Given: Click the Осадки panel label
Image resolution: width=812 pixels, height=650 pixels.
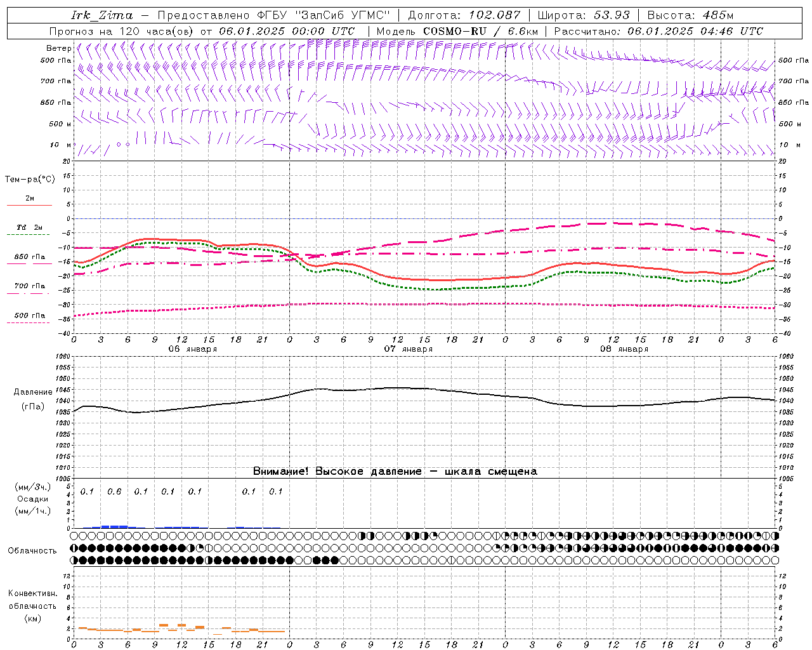Looking at the screenshot, I should tap(33, 500).
